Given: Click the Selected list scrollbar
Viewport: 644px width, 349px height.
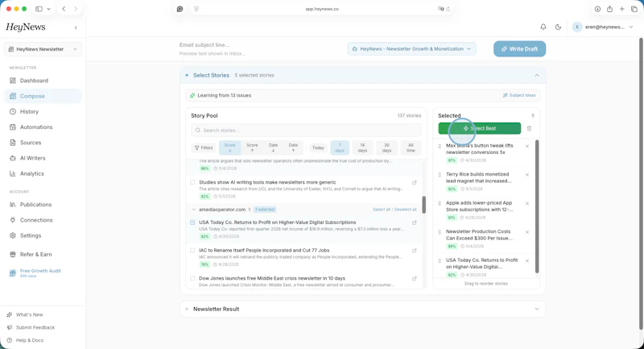Looking at the screenshot, I should [x=537, y=206].
